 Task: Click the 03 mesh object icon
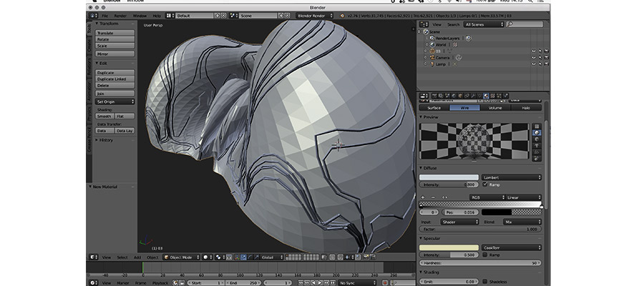pos(432,51)
